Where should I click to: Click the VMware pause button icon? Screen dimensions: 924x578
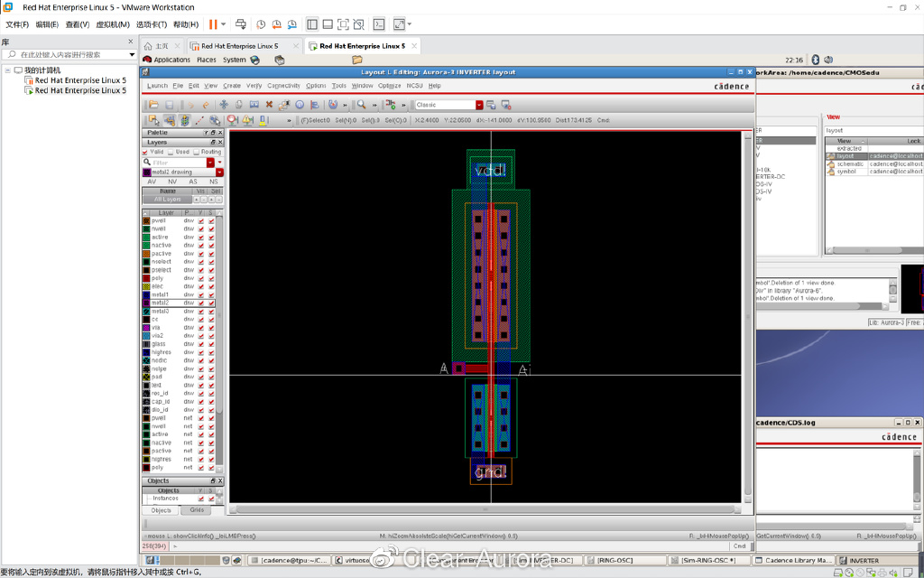(214, 24)
